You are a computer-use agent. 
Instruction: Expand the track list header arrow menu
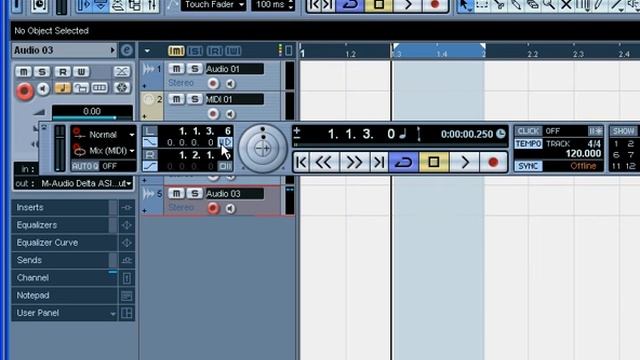[147, 51]
